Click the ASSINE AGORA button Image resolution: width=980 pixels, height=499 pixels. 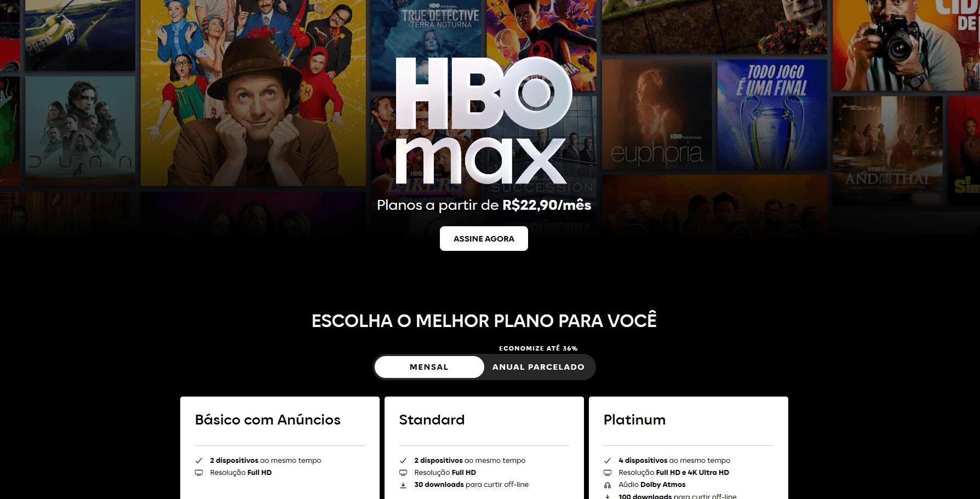click(x=484, y=238)
